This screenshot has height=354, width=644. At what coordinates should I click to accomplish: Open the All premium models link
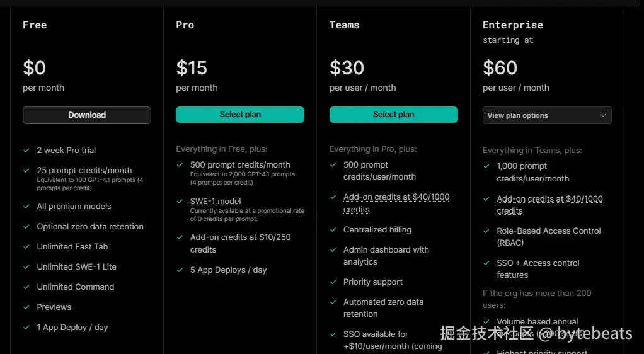[74, 207]
